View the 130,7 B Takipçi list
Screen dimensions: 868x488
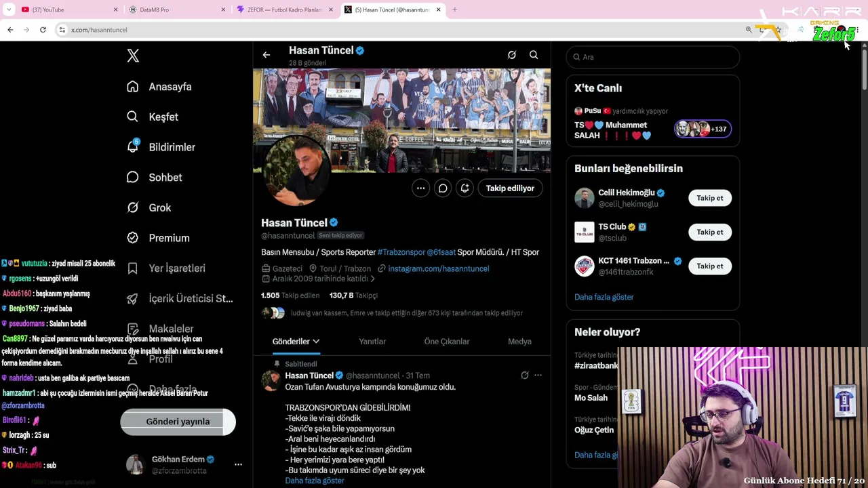[353, 296]
